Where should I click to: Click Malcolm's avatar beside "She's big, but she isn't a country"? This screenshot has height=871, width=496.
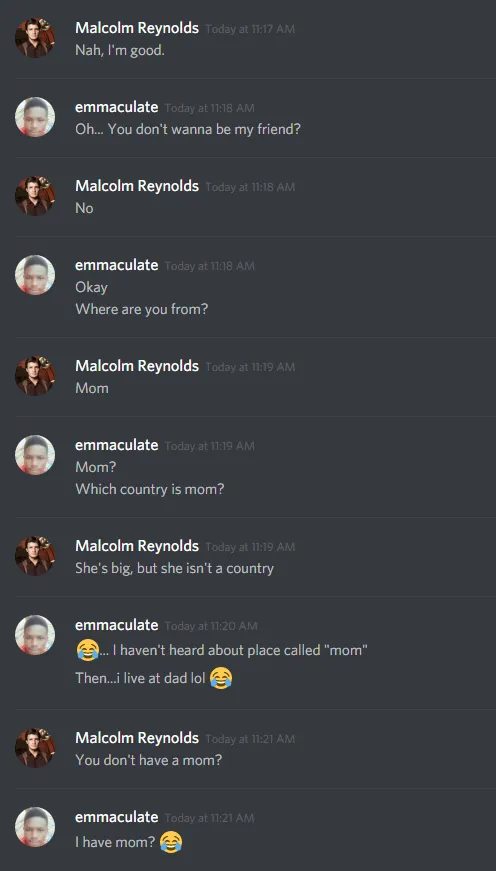(x=34, y=555)
